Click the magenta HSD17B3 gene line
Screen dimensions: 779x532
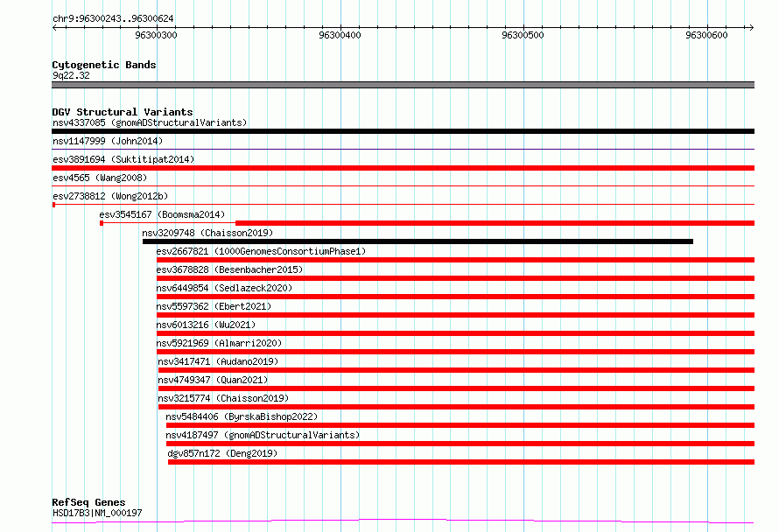coord(403,521)
